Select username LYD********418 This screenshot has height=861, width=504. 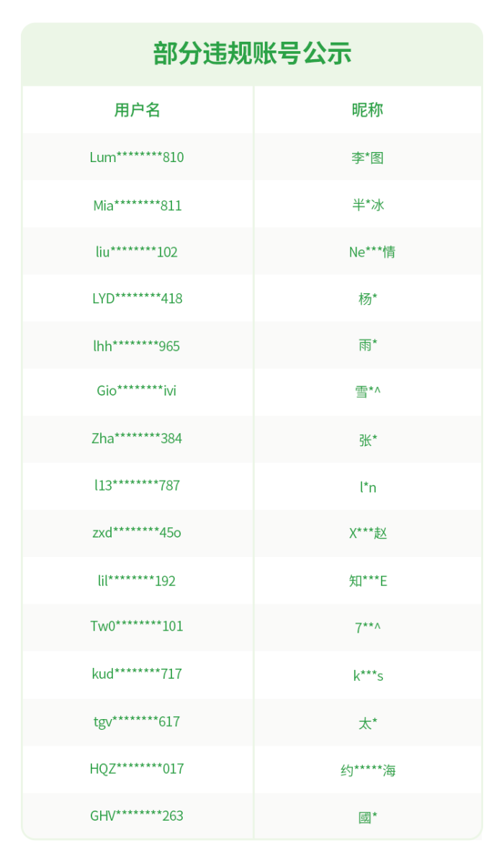(x=138, y=299)
